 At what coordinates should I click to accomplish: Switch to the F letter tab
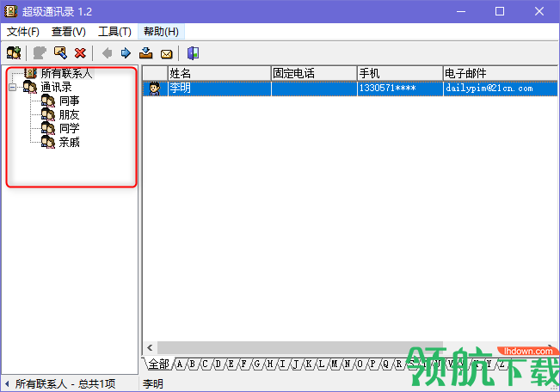pyautogui.click(x=244, y=364)
